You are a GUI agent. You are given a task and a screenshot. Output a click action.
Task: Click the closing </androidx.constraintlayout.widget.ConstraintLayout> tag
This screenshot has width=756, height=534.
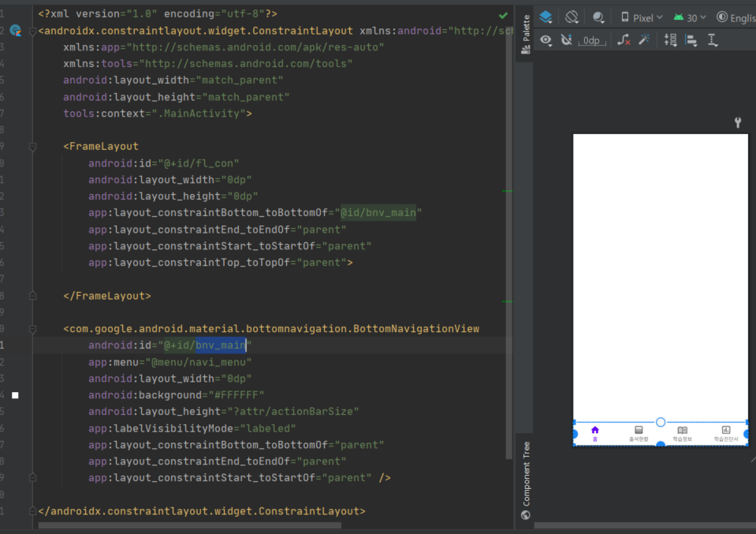tap(202, 511)
